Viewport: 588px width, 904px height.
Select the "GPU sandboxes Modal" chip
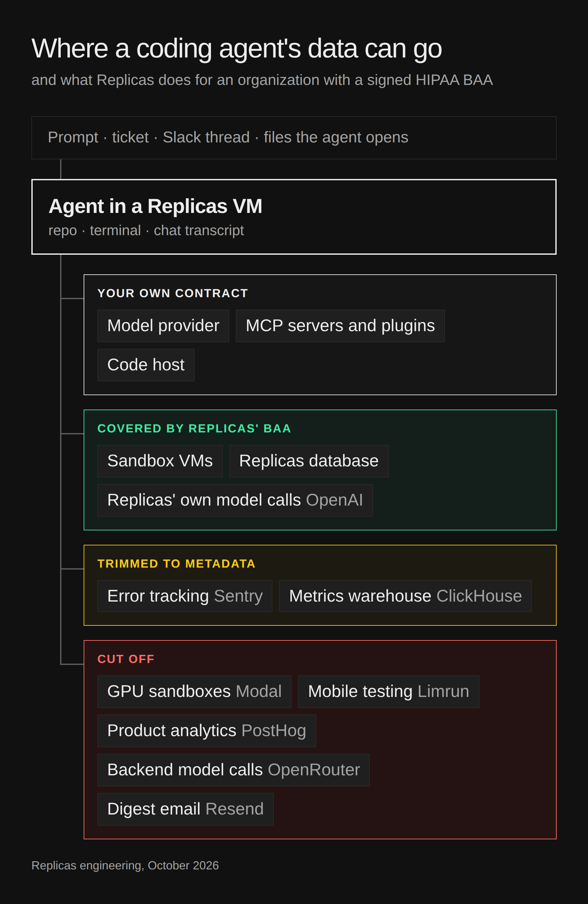click(194, 692)
